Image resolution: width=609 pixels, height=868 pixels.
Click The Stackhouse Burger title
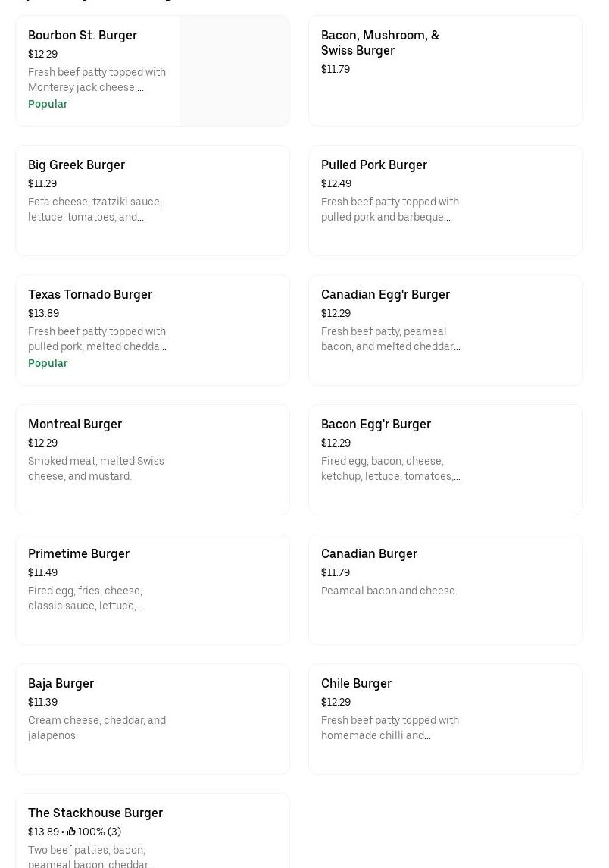pos(95,813)
